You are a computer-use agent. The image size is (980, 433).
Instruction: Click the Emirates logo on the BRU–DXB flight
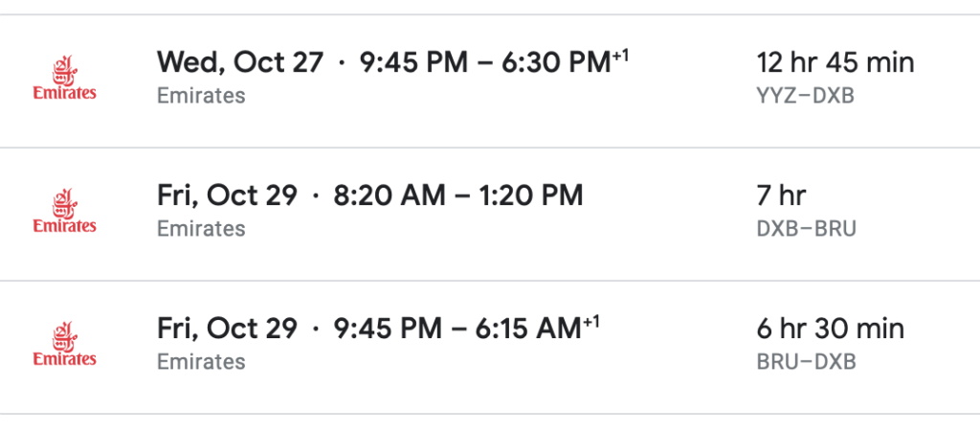tap(64, 345)
